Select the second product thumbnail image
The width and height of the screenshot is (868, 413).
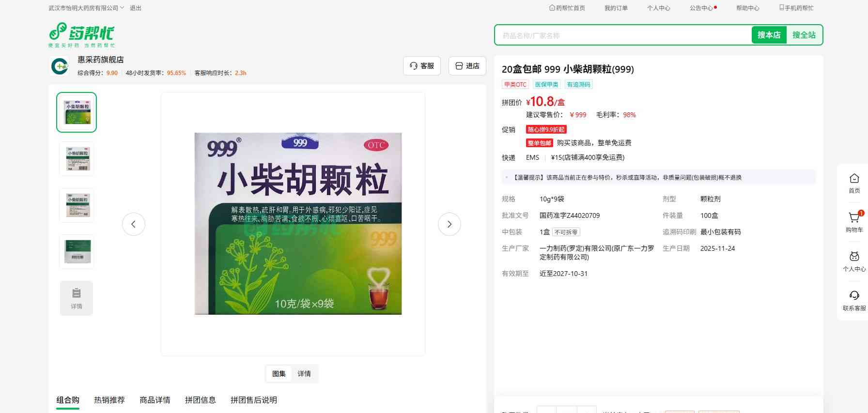tap(77, 159)
